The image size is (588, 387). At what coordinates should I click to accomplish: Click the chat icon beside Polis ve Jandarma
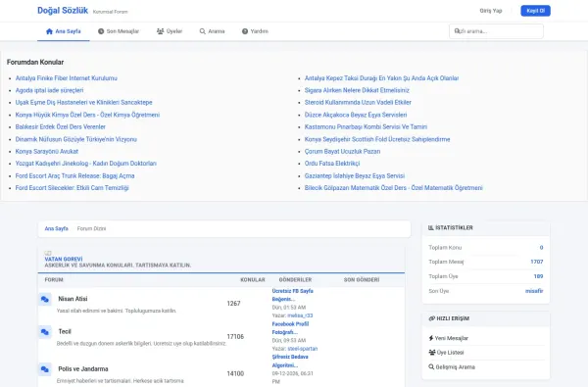[x=45, y=369]
